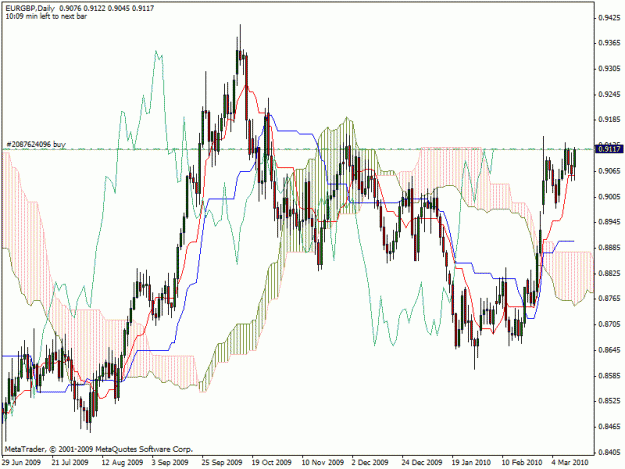The width and height of the screenshot is (625, 469).
Task: Click the 0.9365 price axis label
Action: point(610,43)
